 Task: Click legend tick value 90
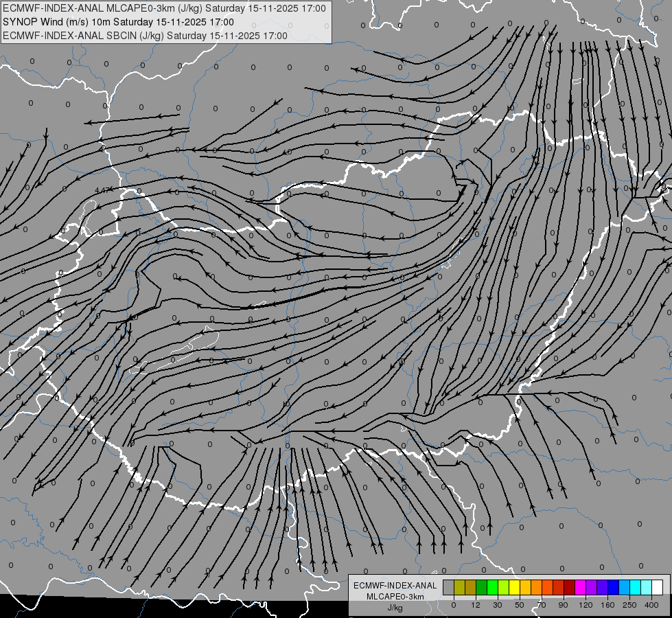(563, 605)
